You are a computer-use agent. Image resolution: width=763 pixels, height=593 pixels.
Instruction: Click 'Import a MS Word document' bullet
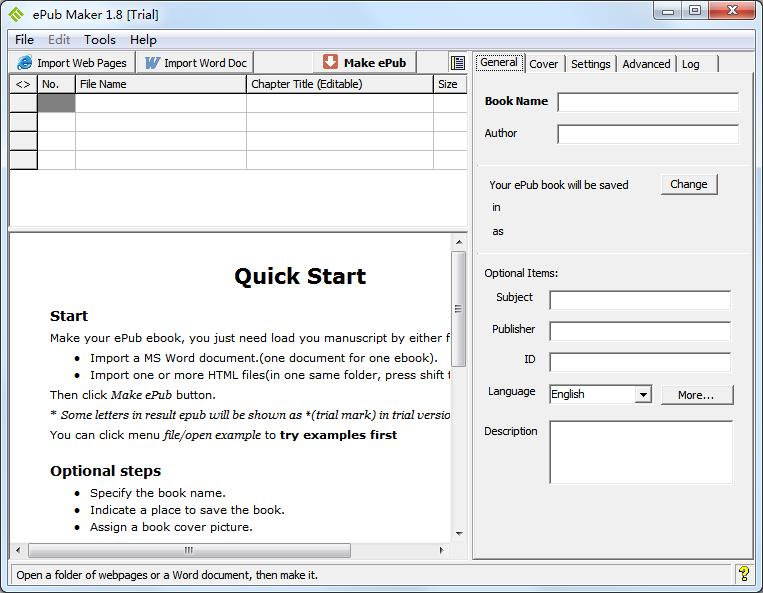264,358
